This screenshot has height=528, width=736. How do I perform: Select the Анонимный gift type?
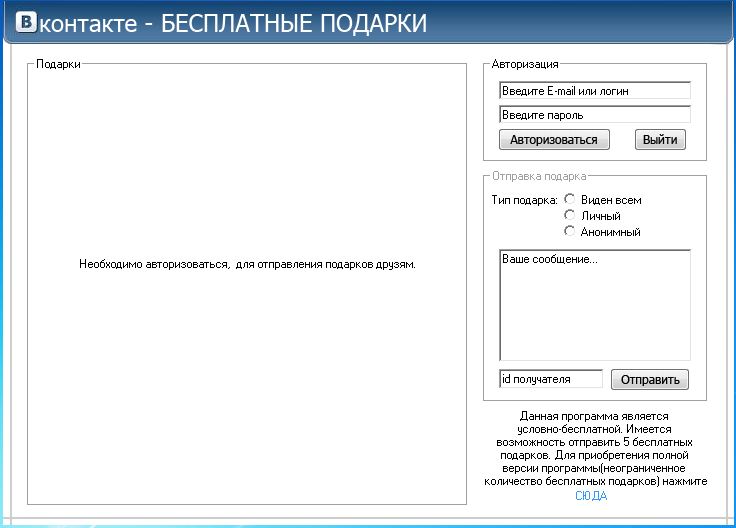pyautogui.click(x=569, y=231)
